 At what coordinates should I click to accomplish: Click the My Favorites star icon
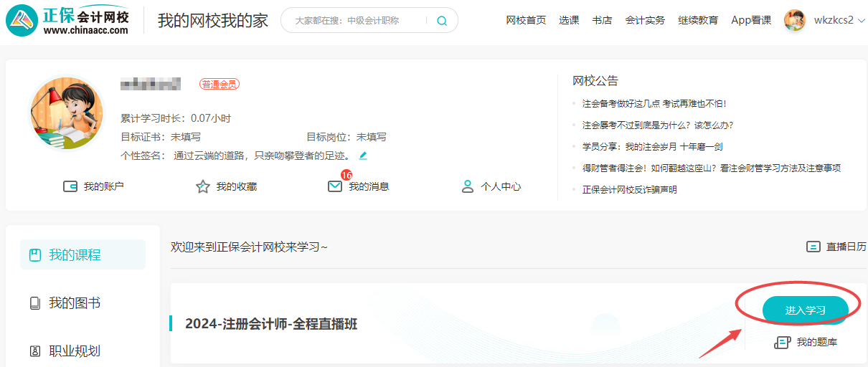click(203, 186)
